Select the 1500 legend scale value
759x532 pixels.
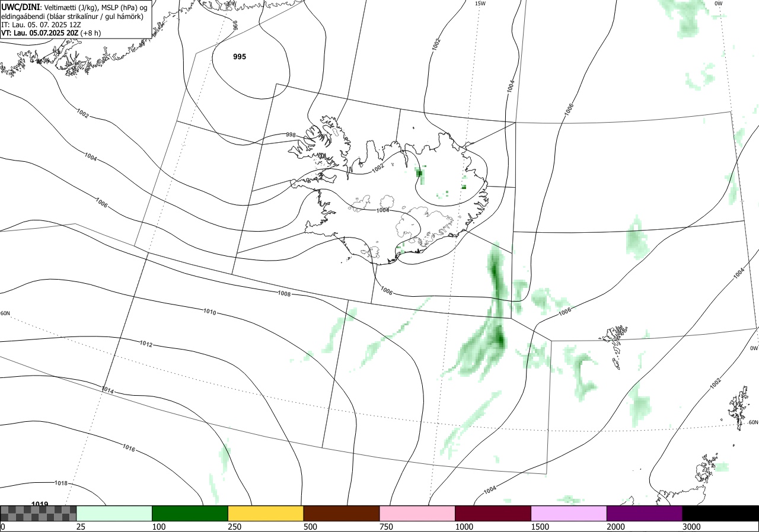click(540, 527)
